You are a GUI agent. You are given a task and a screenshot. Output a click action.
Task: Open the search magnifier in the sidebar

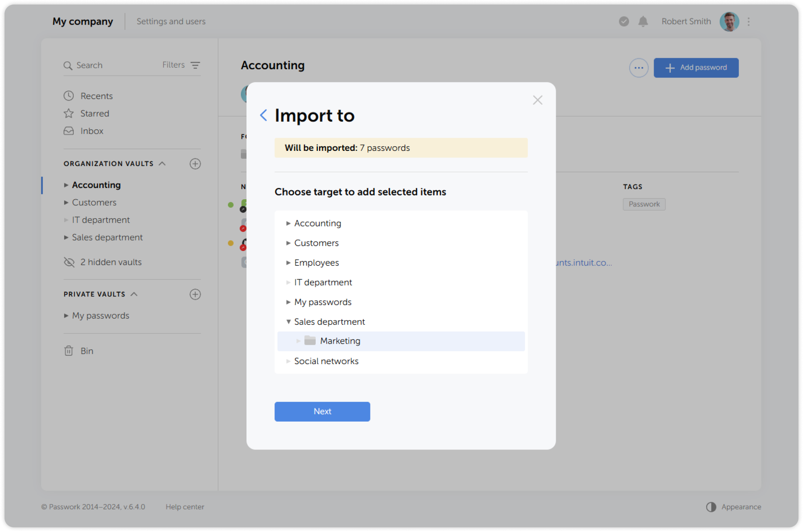[x=68, y=65]
